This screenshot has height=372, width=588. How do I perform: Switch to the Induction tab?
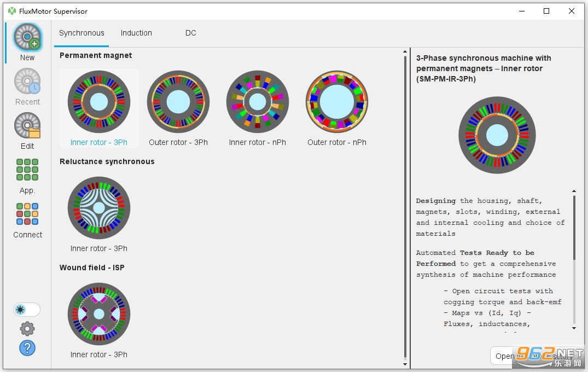tap(136, 33)
